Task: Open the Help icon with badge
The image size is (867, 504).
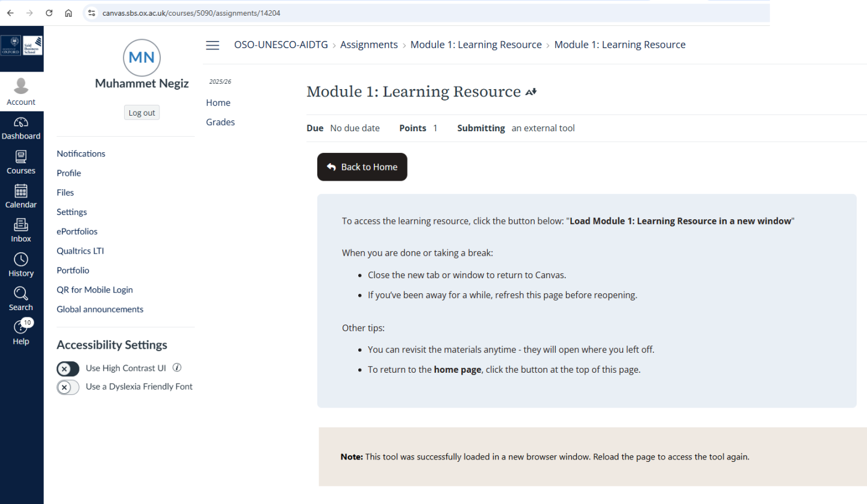Action: (21, 328)
